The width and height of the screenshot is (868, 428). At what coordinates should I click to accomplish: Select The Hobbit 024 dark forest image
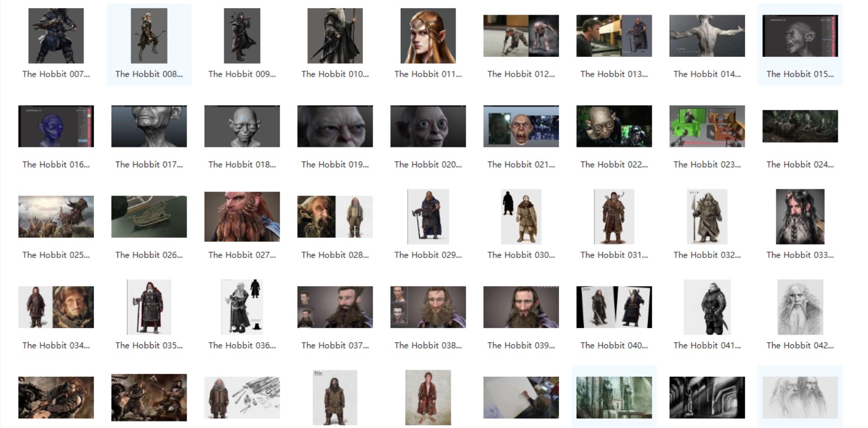[800, 126]
